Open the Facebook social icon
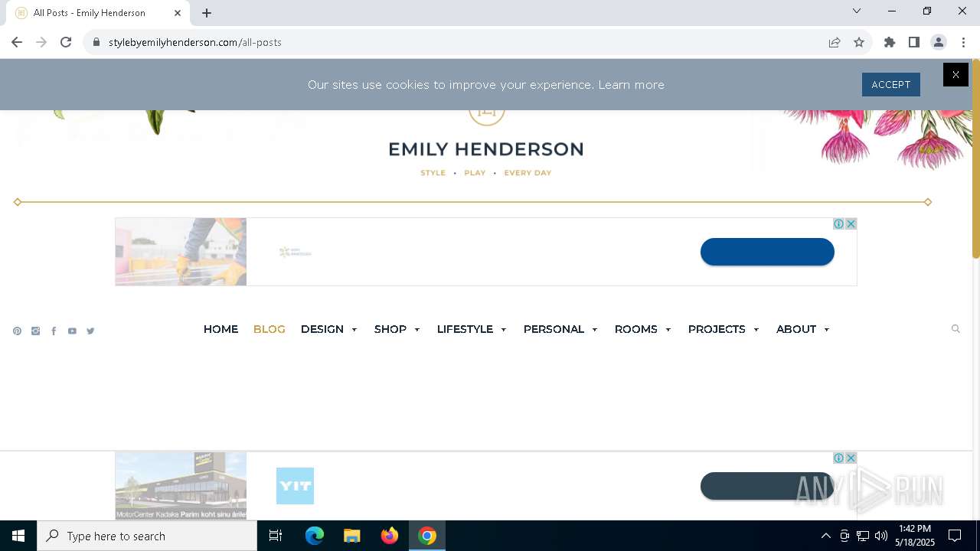 [x=54, y=331]
